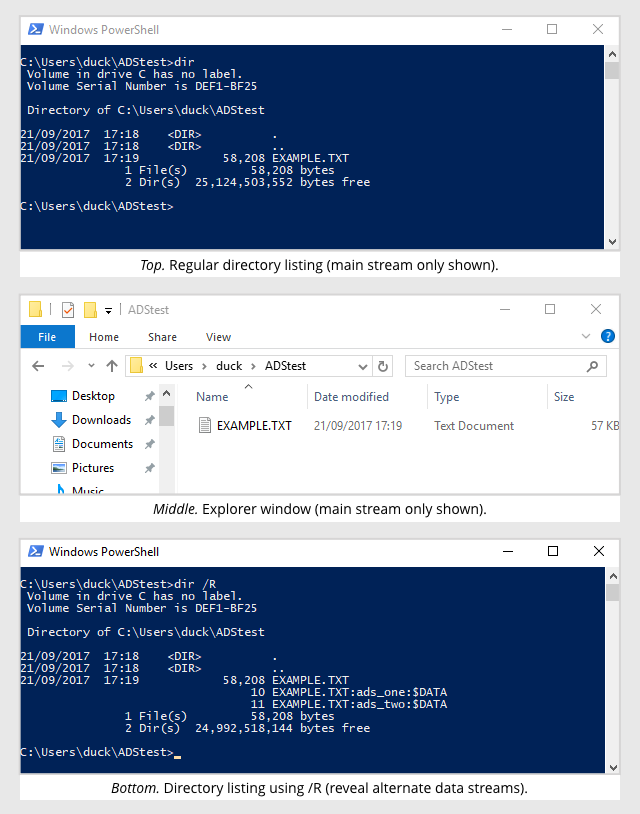
Task: Switch to the Share ribbon tab
Action: pos(162,337)
